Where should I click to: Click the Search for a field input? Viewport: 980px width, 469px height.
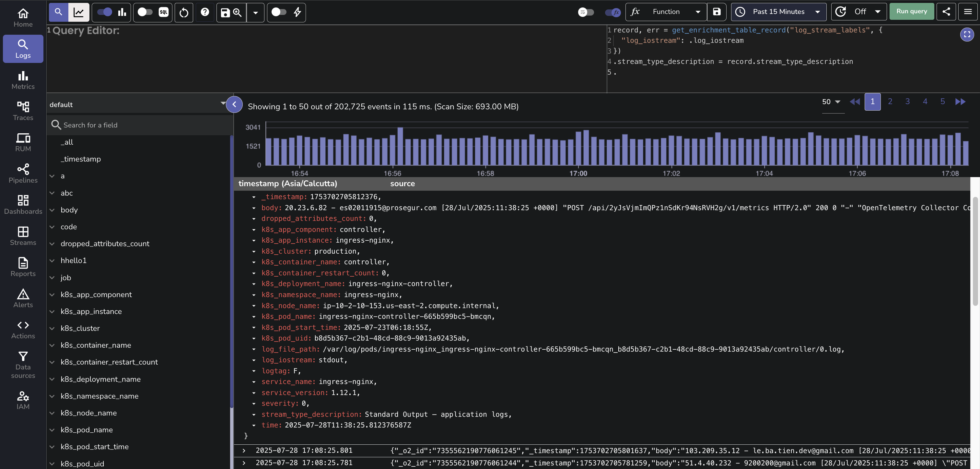tap(141, 125)
